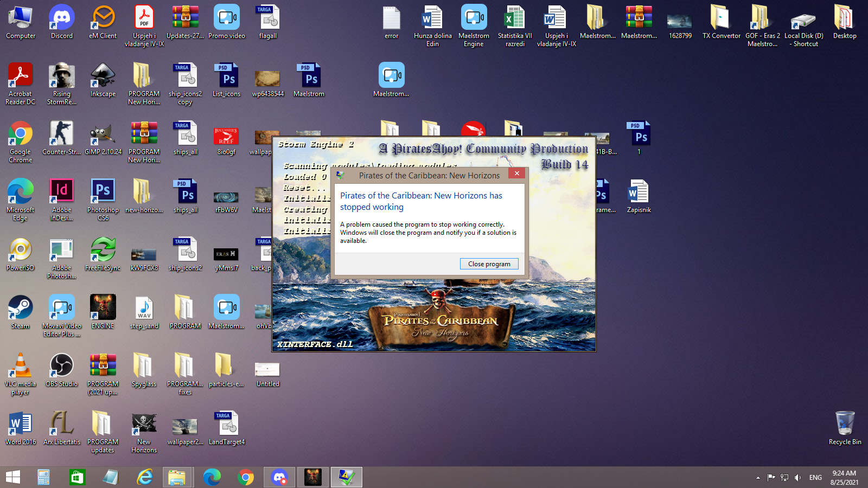Open the Acrobat Reader DC shortcut
This screenshot has width=868, height=488.
21,84
